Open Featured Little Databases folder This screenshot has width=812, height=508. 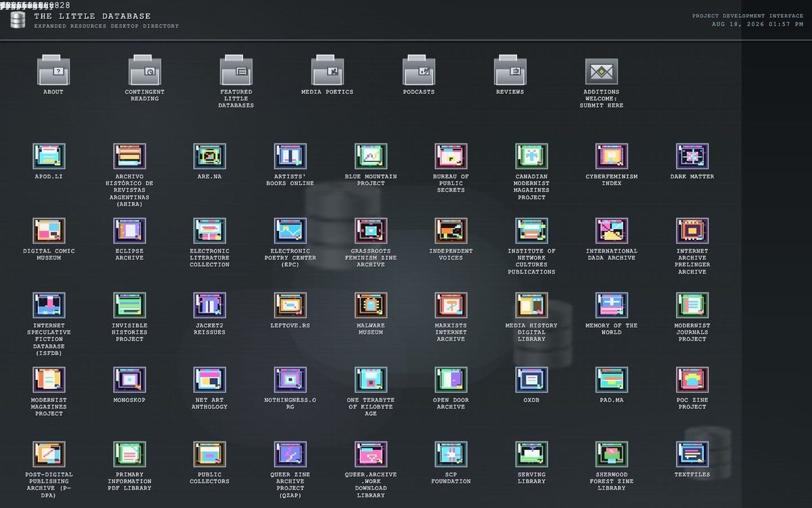tap(236, 70)
